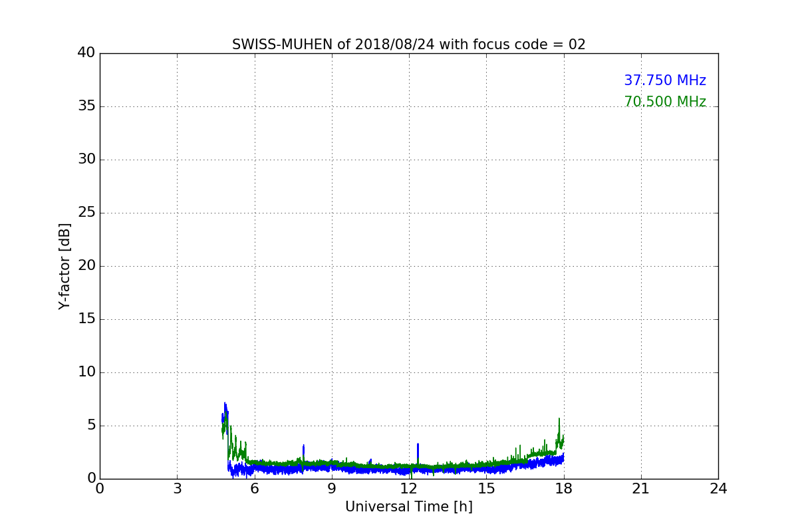Click x-axis tick label 6

coord(254,489)
